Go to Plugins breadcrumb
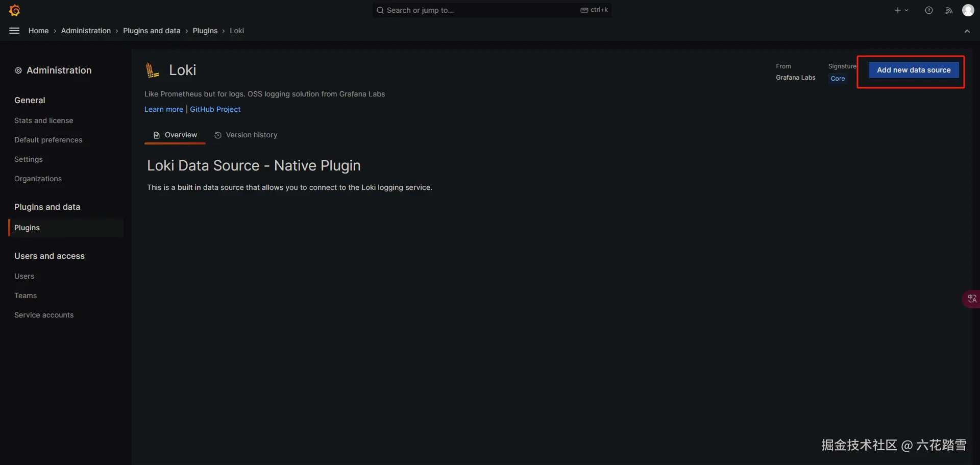Viewport: 980px width, 465px height. tap(205, 31)
